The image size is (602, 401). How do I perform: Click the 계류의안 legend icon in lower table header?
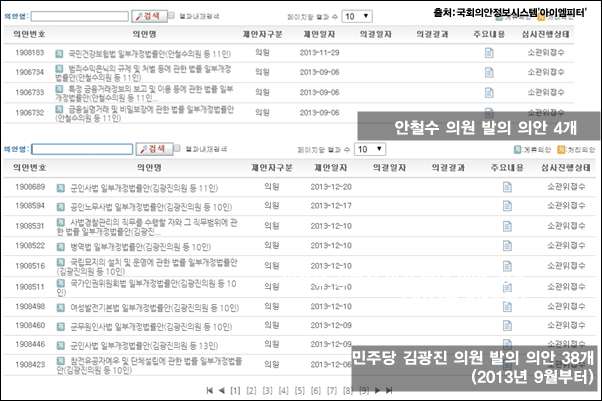(x=517, y=149)
